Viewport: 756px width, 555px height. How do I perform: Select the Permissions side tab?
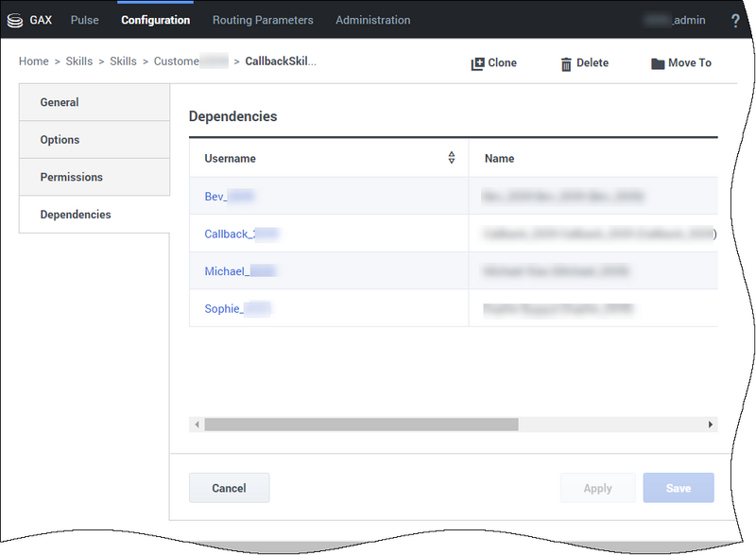click(71, 177)
